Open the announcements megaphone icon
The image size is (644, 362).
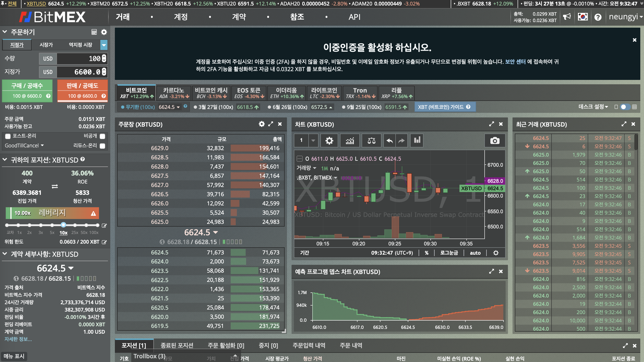coord(567,17)
